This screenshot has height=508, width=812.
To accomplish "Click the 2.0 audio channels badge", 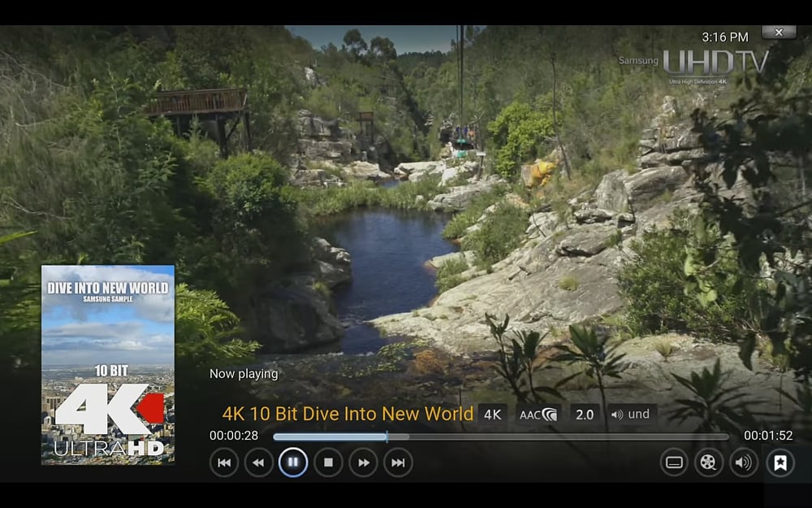I will [x=585, y=415].
